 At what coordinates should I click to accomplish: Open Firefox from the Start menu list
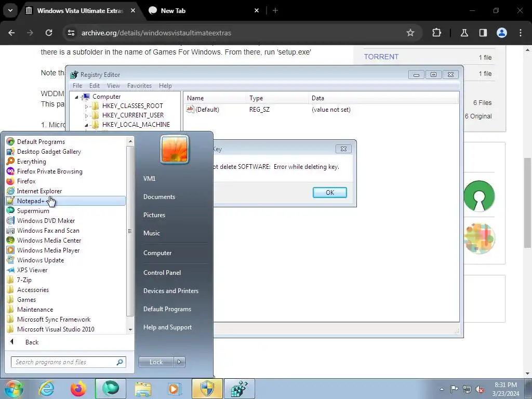click(x=26, y=181)
